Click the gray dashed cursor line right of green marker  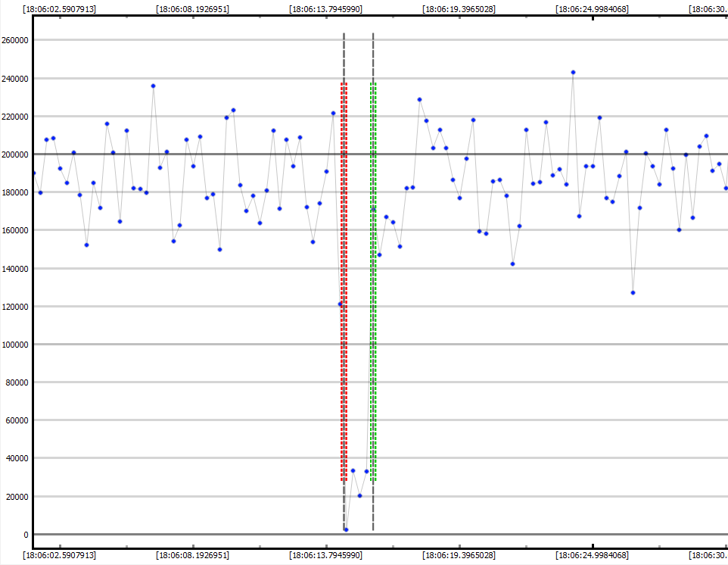coord(373,53)
